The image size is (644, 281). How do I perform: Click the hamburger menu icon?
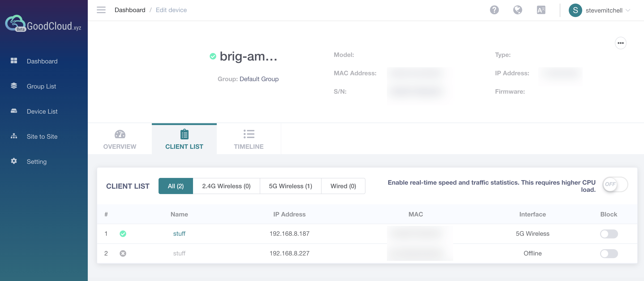click(101, 10)
